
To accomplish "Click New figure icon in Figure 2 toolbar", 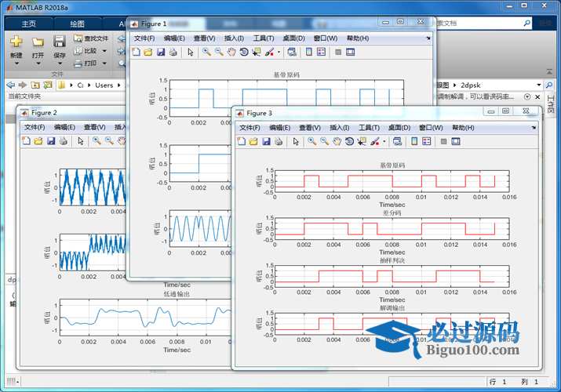I will pyautogui.click(x=26, y=141).
